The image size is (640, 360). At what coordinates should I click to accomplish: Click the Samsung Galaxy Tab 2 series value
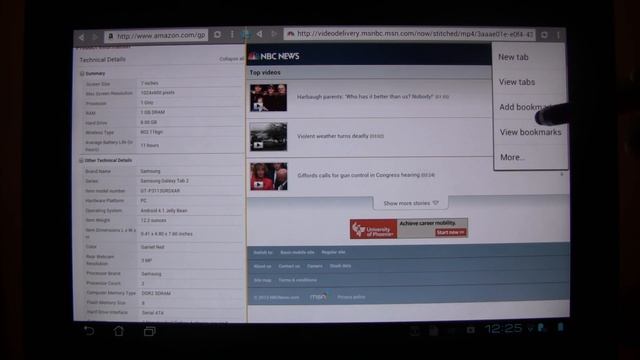tap(164, 181)
